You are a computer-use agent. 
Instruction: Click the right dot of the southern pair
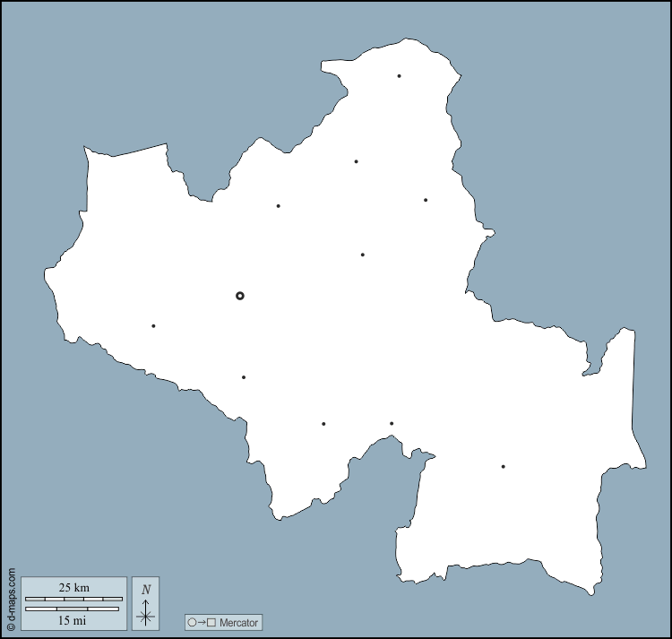392,423
